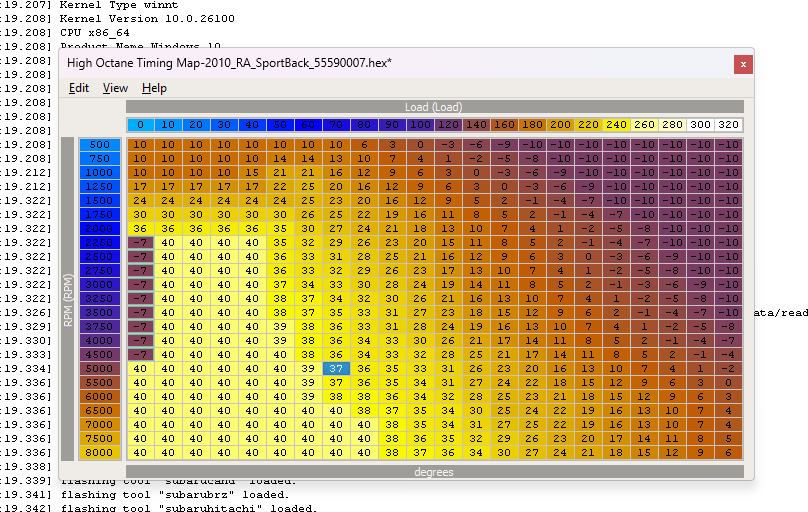Open the Help menu

154,88
